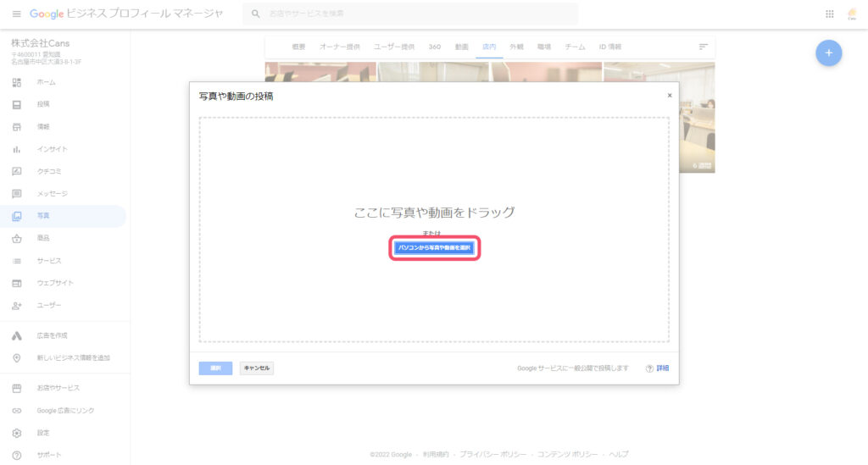Click 広告を作成 in the sidebar
The height and width of the screenshot is (465, 868).
[x=52, y=335]
